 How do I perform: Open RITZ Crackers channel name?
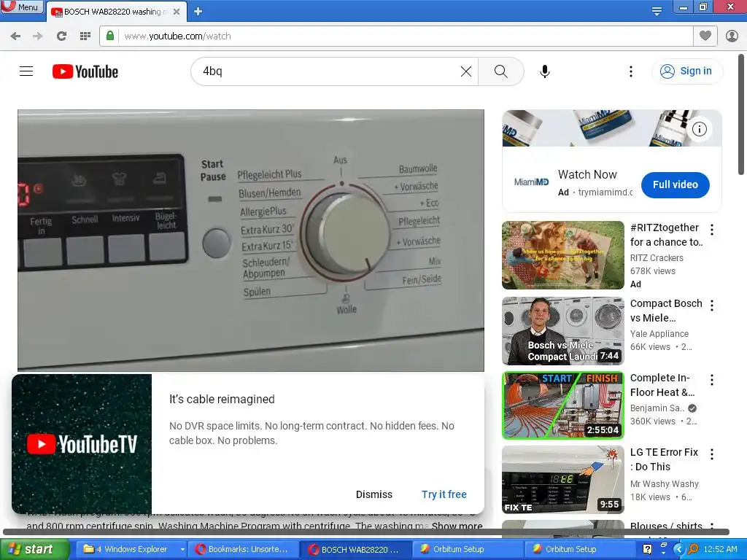657,257
